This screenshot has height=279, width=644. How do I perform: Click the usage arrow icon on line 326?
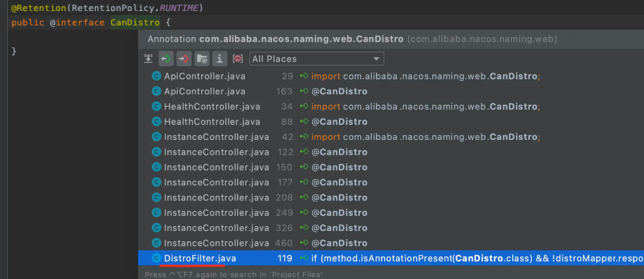coord(304,228)
